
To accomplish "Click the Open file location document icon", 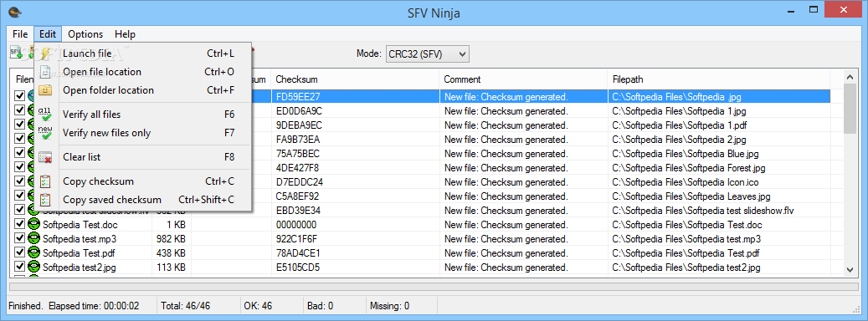I will pyautogui.click(x=45, y=72).
